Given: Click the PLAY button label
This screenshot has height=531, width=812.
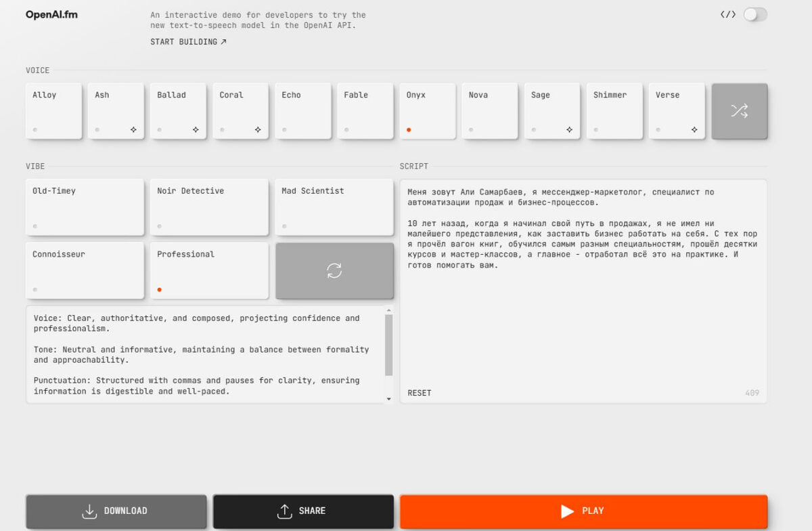Looking at the screenshot, I should pos(593,511).
